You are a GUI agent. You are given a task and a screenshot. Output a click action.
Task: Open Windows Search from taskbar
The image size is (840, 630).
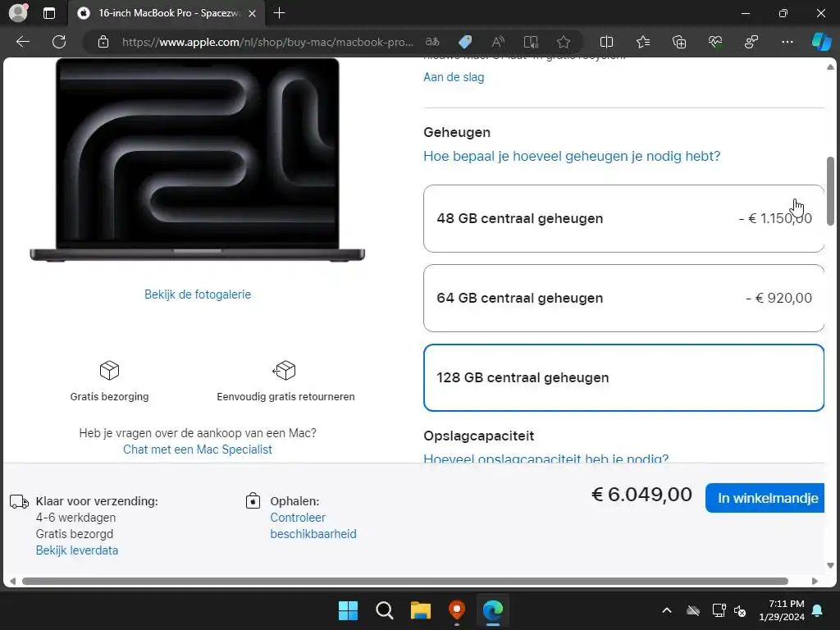click(x=384, y=610)
